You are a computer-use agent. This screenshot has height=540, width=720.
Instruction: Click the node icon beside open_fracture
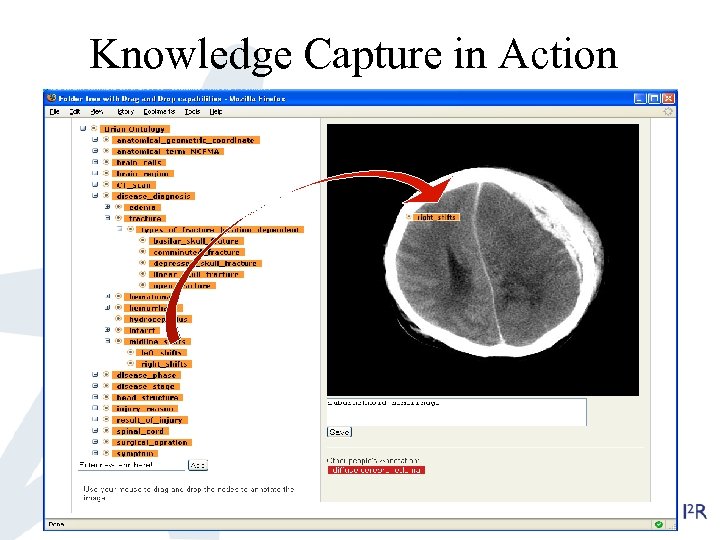pyautogui.click(x=142, y=285)
